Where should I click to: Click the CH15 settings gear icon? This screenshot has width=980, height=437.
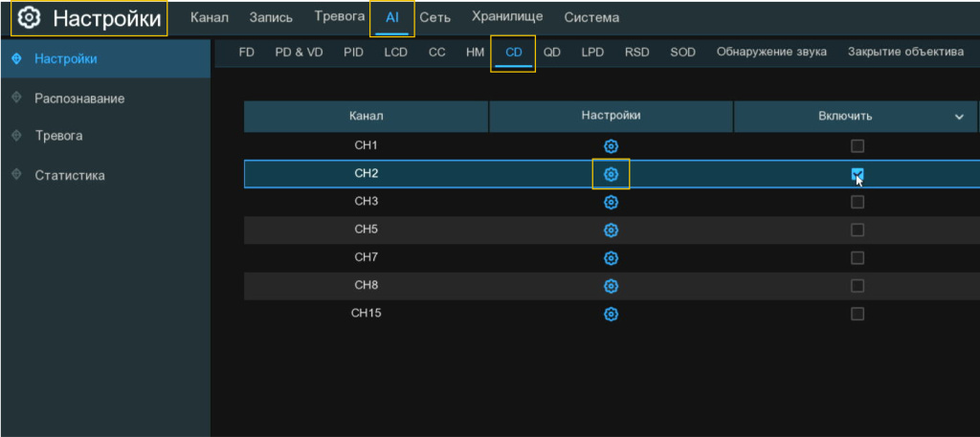(x=611, y=314)
